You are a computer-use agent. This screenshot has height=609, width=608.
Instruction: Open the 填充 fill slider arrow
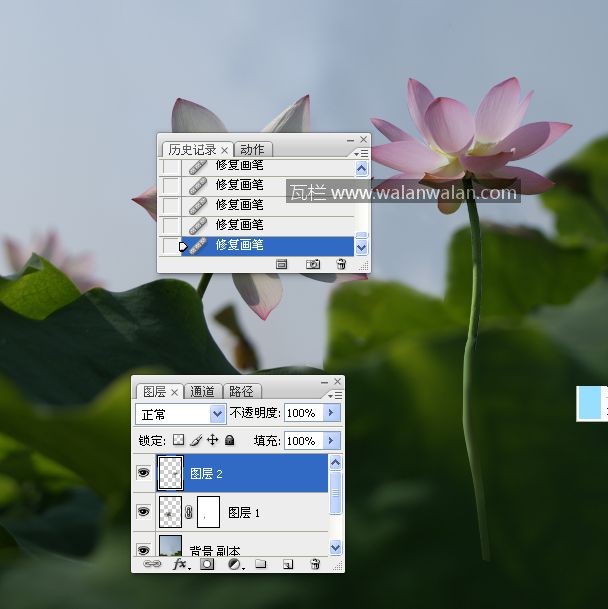click(331, 440)
